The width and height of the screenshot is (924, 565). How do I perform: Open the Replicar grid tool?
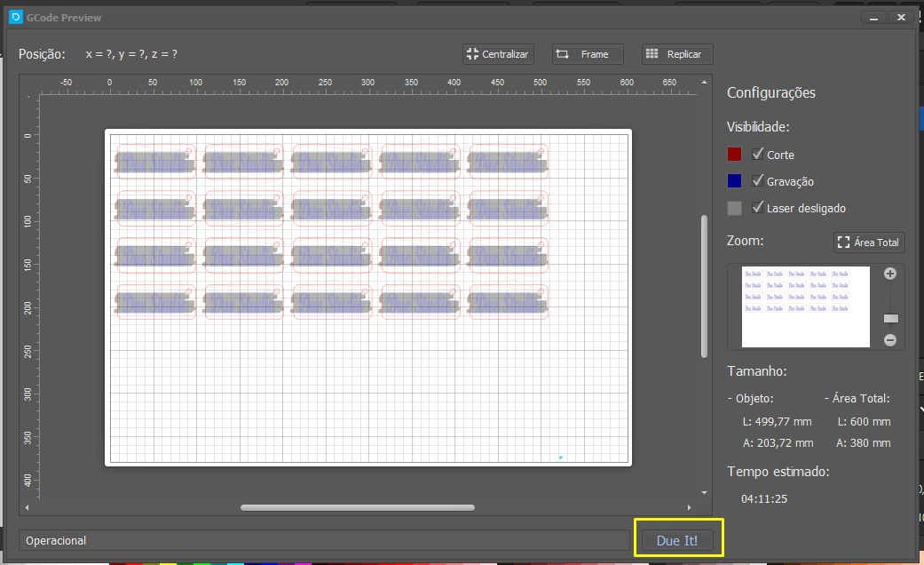click(677, 54)
